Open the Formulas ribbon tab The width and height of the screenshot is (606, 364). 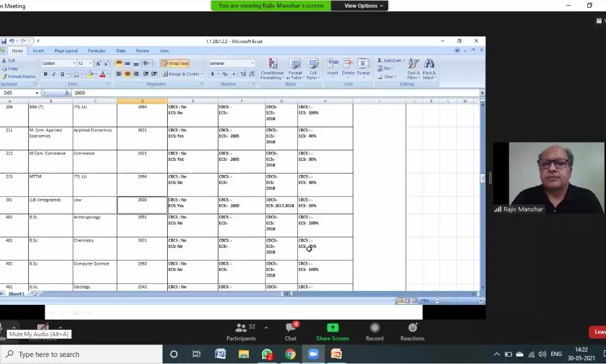[x=97, y=51]
